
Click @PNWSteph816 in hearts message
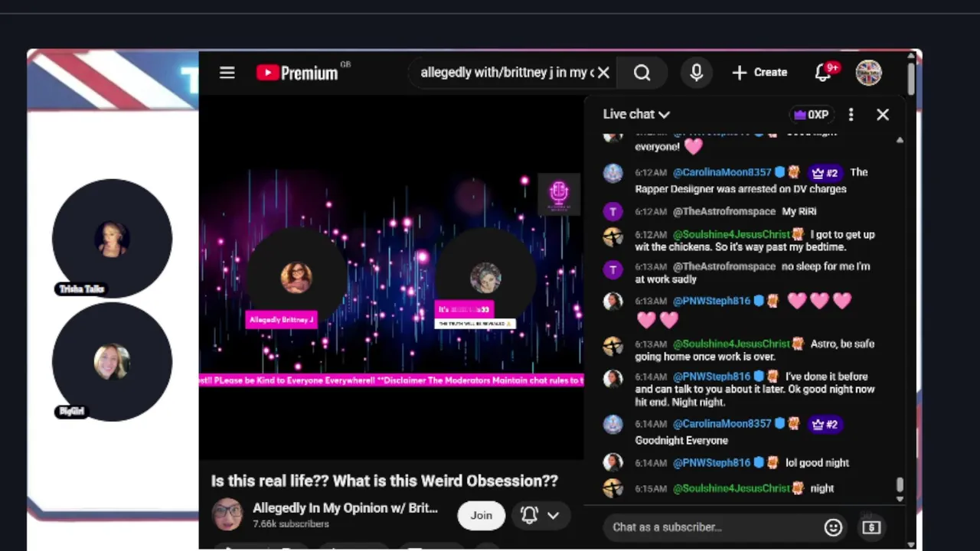pos(711,302)
